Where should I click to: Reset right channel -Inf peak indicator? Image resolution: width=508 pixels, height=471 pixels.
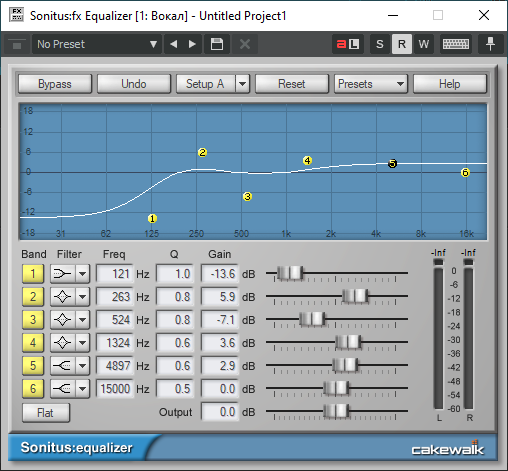(x=468, y=253)
